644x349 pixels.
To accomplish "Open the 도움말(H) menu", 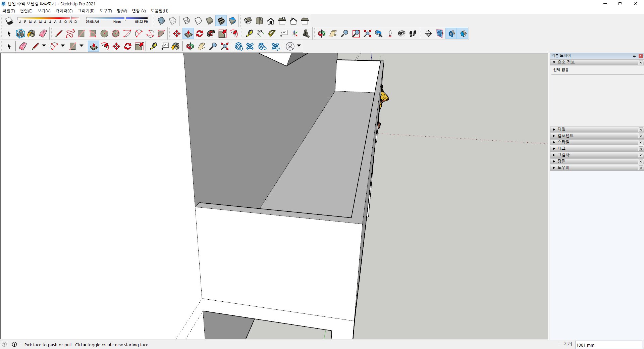I will pyautogui.click(x=159, y=11).
